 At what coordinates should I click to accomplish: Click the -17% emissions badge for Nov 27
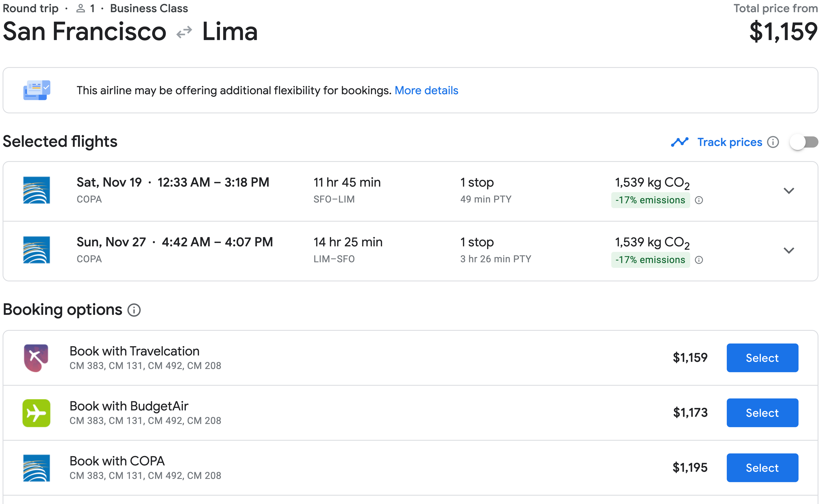(650, 260)
